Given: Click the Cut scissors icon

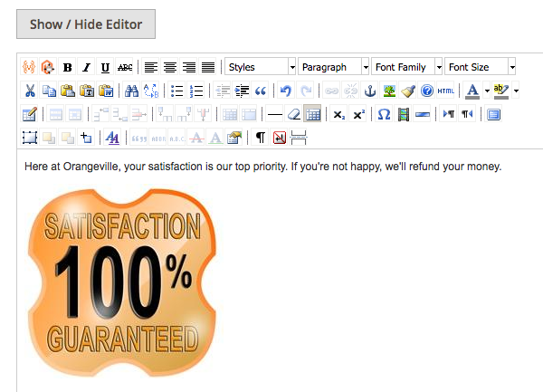Looking at the screenshot, I should pyautogui.click(x=30, y=91).
